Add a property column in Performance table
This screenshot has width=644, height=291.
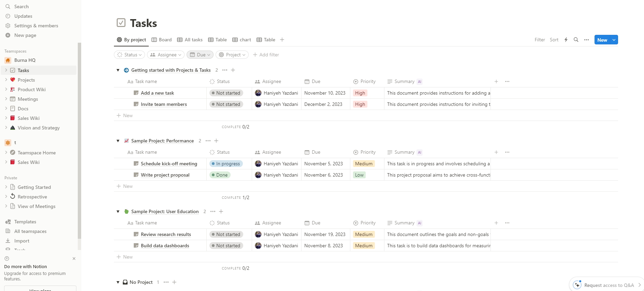tap(496, 152)
